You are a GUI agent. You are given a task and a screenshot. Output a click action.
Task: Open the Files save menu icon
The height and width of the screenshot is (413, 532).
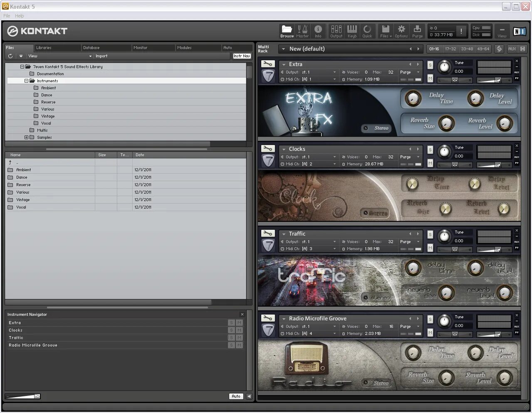[386, 31]
